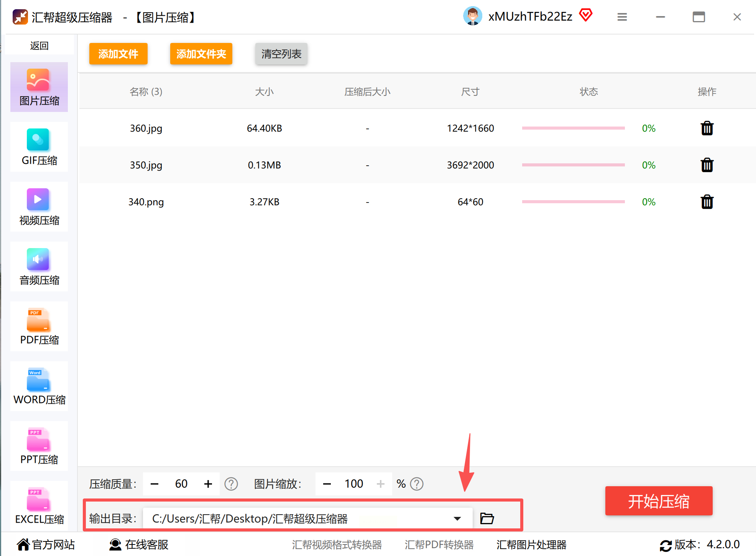
Task: Open the PDF压缩 sidebar item
Action: [x=39, y=327]
